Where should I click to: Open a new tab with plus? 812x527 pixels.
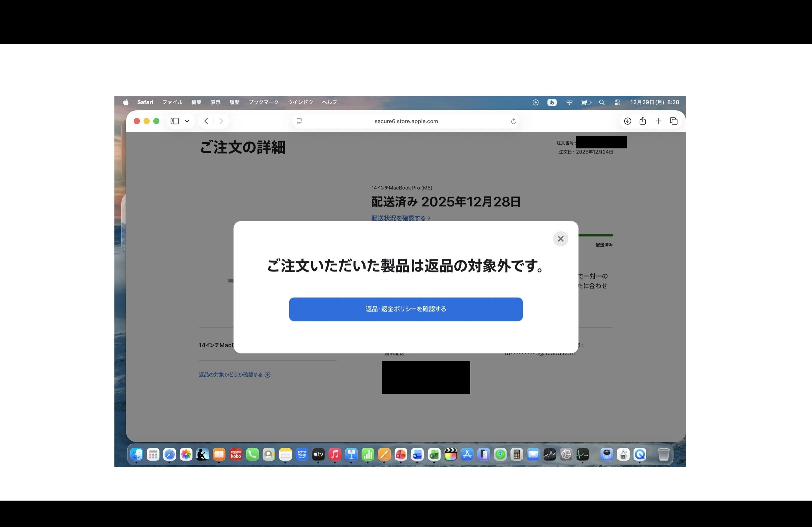[x=658, y=121]
